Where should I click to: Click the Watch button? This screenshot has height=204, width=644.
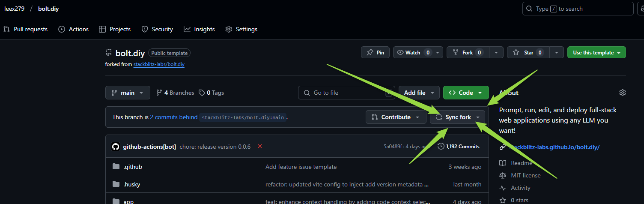pyautogui.click(x=413, y=52)
